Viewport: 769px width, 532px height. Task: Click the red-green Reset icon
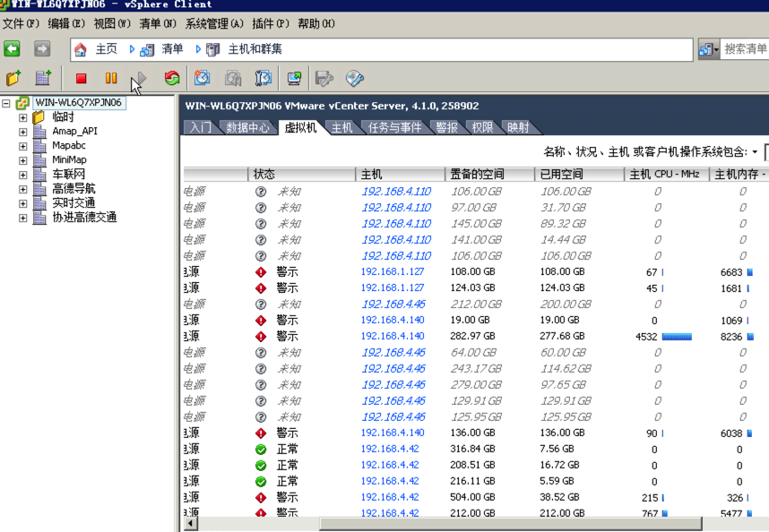pos(172,79)
